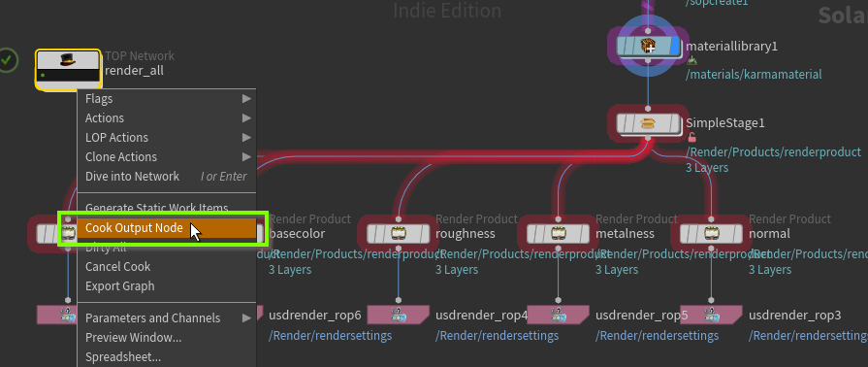This screenshot has width=868, height=367.
Task: Choose Export Graph menu item
Action: pyautogui.click(x=166, y=286)
